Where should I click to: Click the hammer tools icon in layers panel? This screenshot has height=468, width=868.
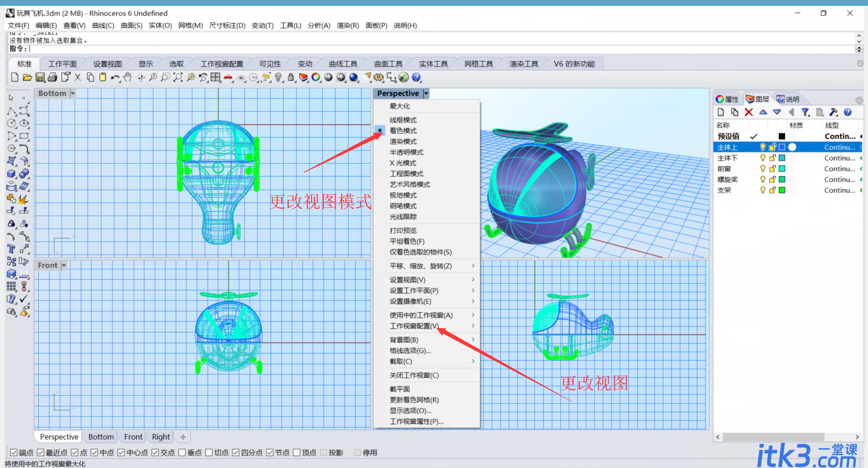[x=833, y=112]
